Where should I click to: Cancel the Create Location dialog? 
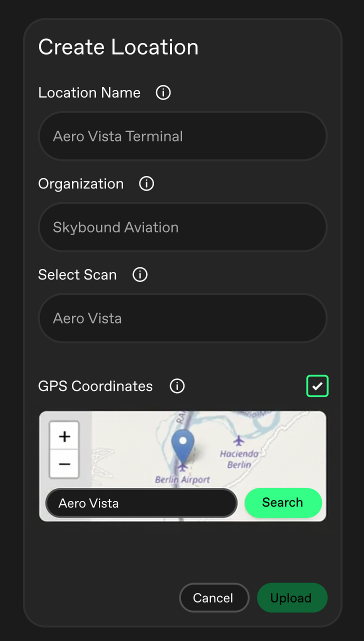(x=213, y=598)
